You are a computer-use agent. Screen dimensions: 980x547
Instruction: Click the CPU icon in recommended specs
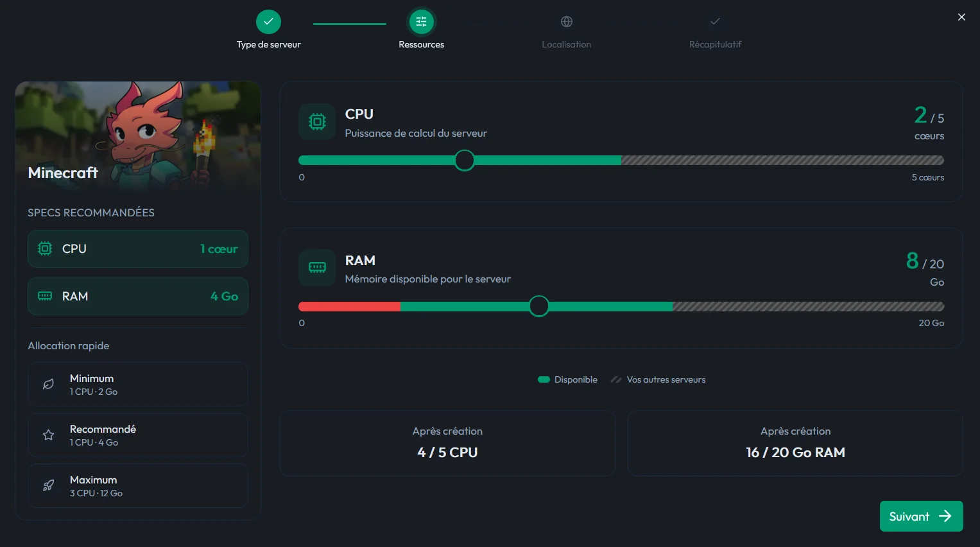[x=45, y=248]
